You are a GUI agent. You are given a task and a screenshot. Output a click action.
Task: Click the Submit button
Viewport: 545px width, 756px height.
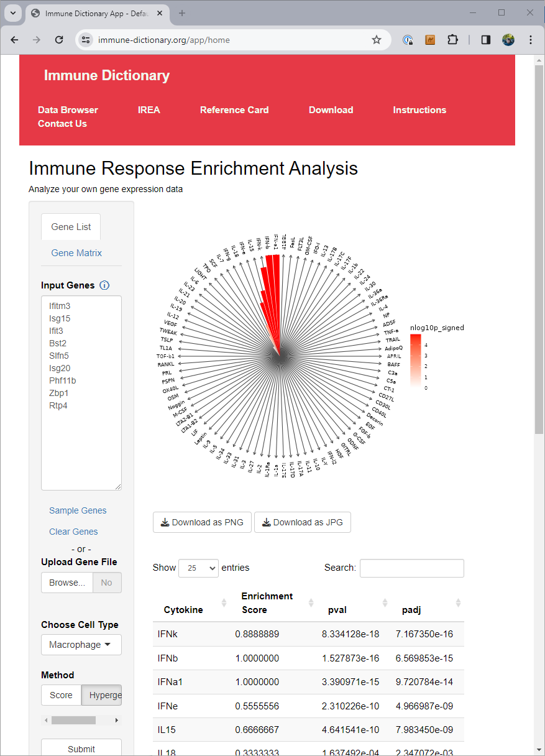(81, 748)
